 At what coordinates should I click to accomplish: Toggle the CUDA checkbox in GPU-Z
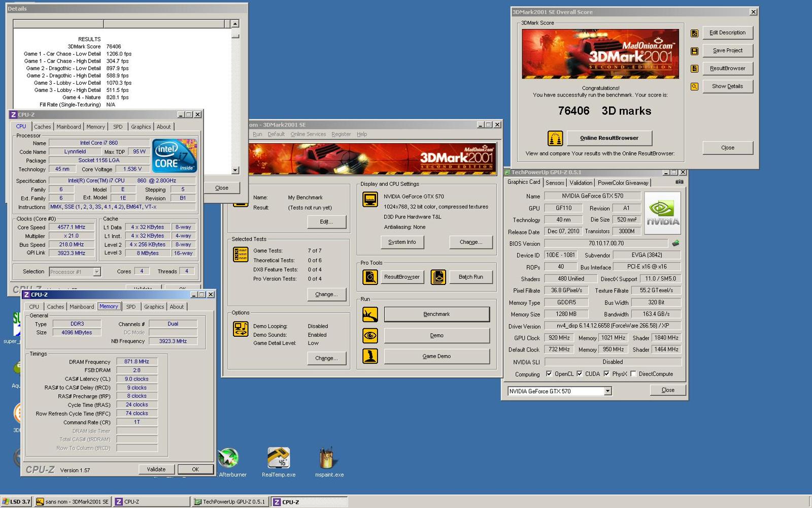click(579, 374)
